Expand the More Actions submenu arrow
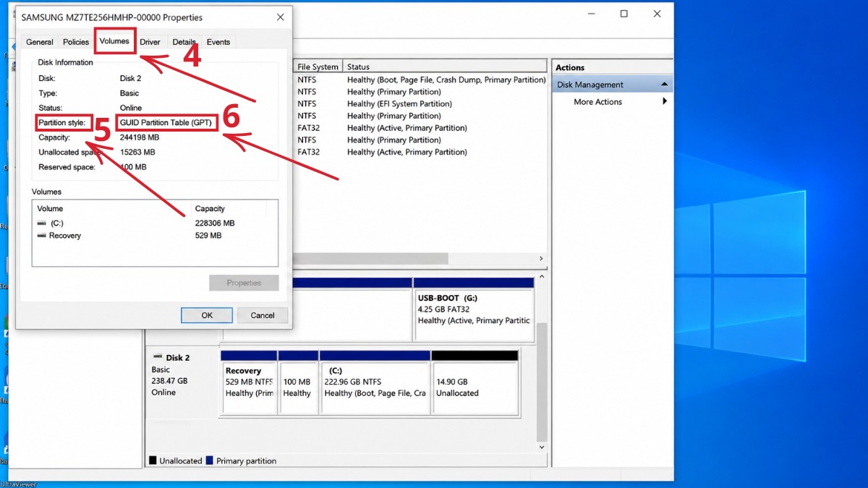 pos(664,102)
